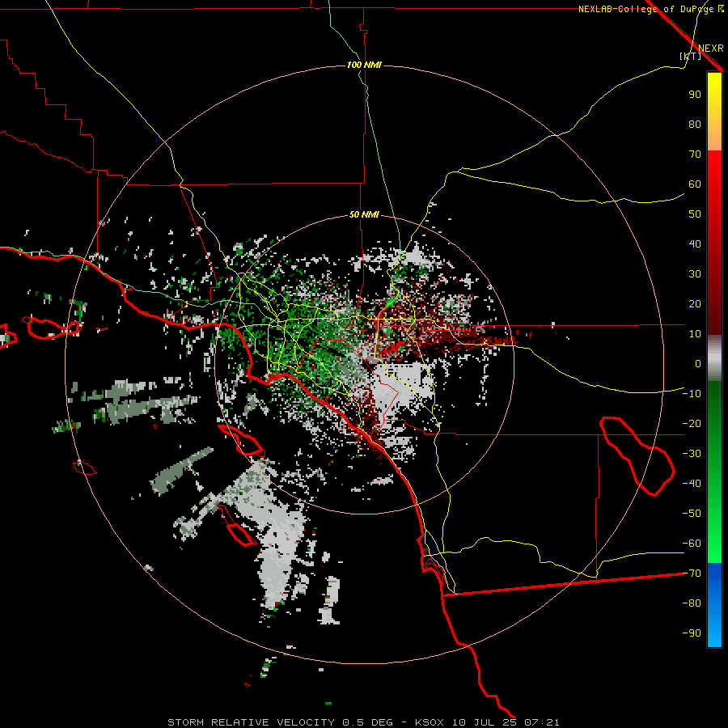Click the 30 value on the velocity scale
This screenshot has height=728, width=728.
tap(695, 274)
